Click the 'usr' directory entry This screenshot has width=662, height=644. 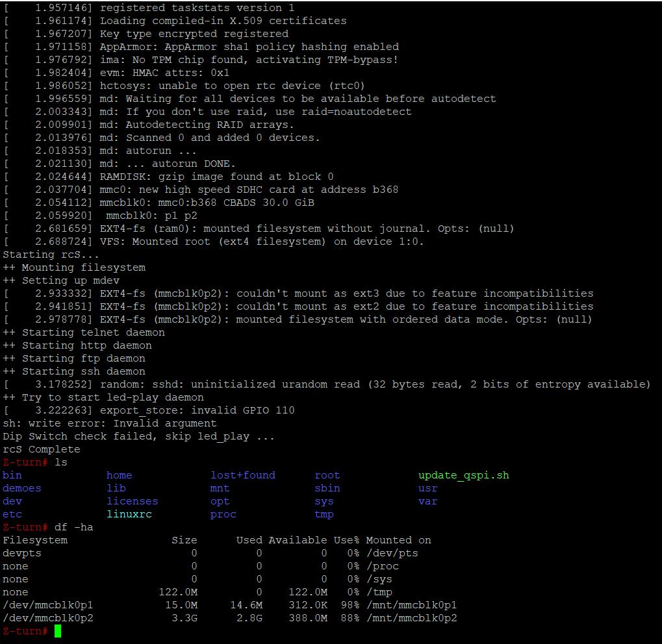coord(427,488)
